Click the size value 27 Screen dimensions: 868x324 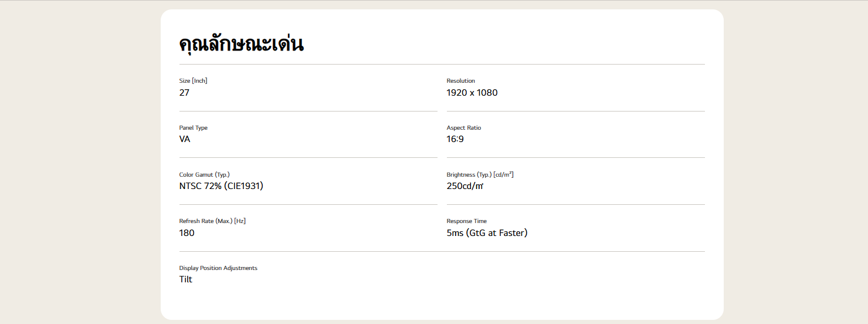click(184, 93)
